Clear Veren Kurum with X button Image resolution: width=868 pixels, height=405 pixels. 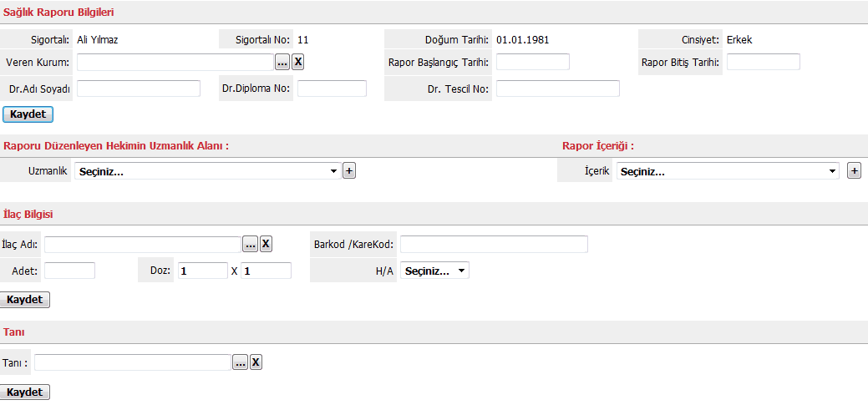(x=298, y=62)
